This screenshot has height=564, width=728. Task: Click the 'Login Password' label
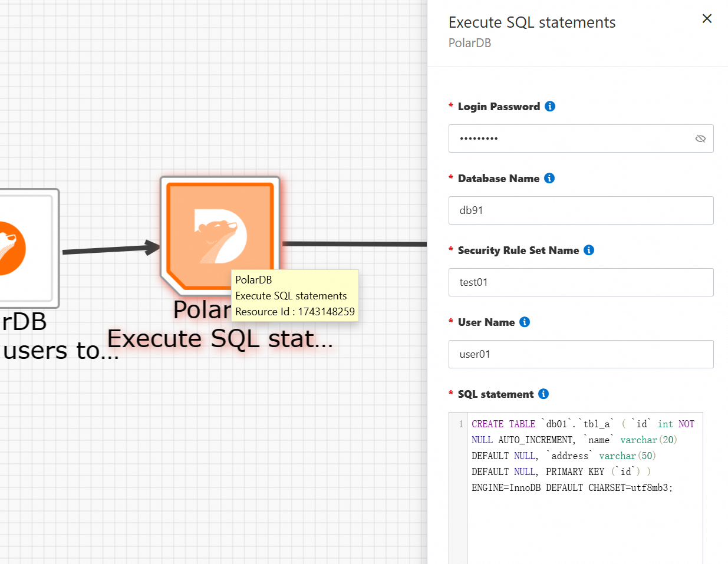[x=499, y=107]
